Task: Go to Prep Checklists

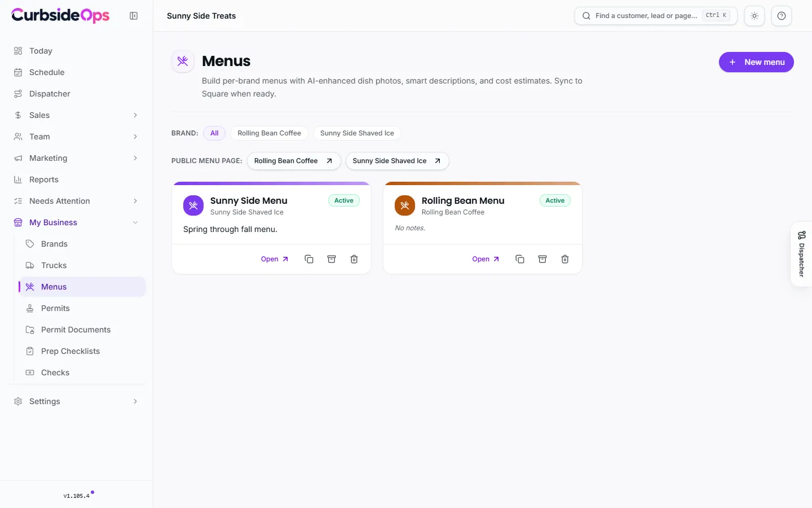Action: 82,351
